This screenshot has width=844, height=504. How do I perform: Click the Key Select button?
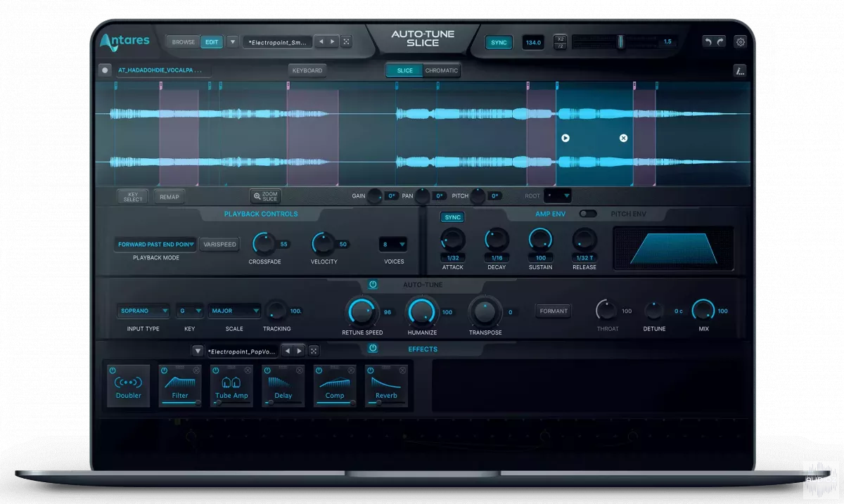point(133,197)
